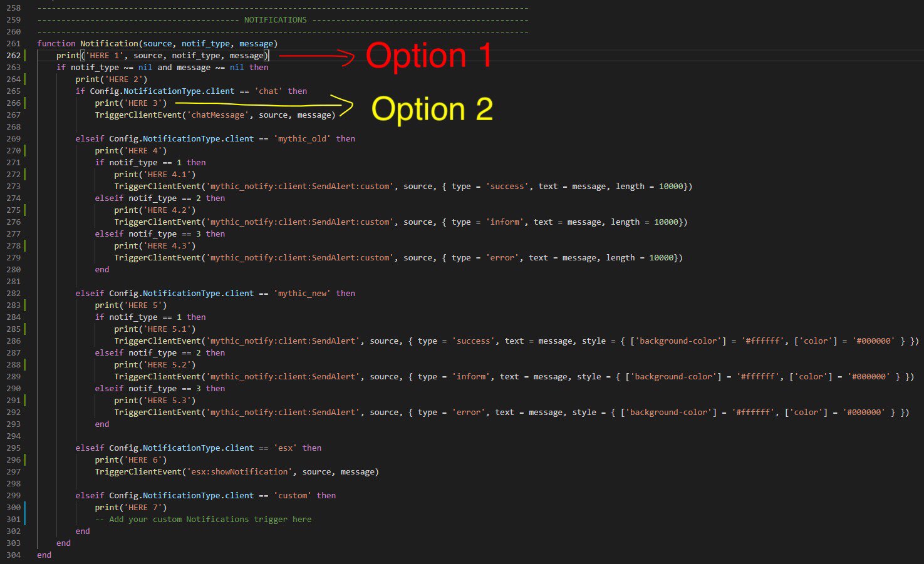Click print('HERE 4.2') statement
Screen dimensions: 924x564
point(155,210)
